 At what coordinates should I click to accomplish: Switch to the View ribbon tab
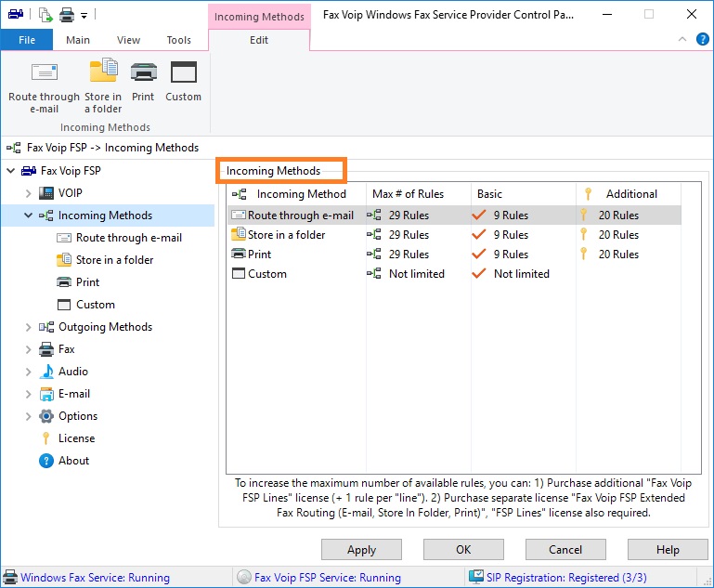[128, 40]
